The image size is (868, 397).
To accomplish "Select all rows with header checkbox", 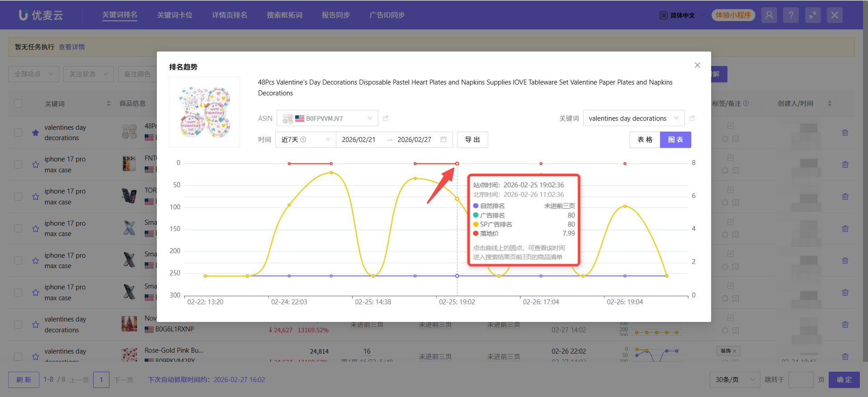I will (18, 104).
